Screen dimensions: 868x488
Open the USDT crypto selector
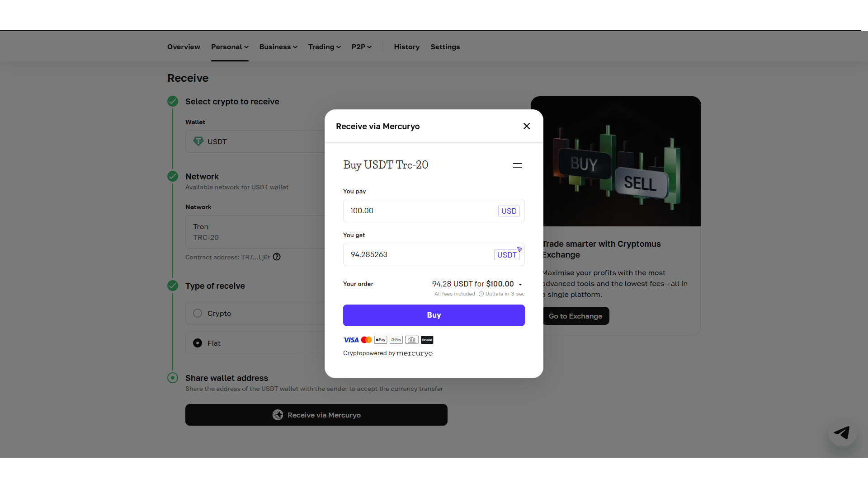pos(507,255)
